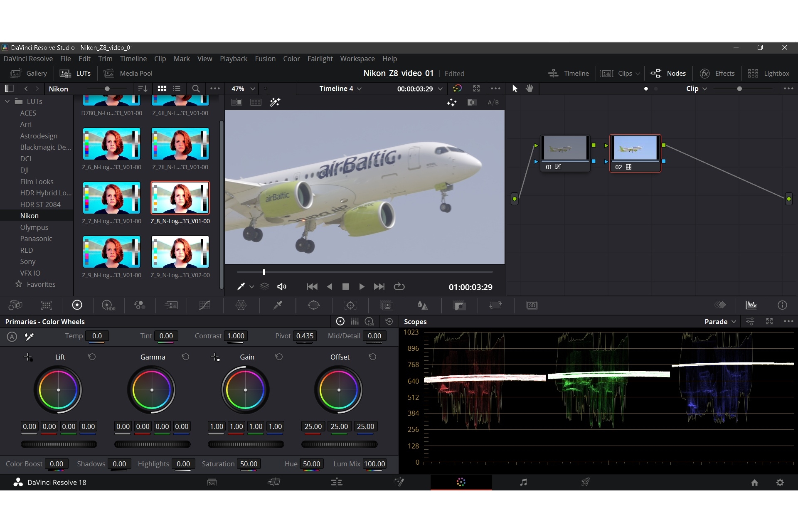
Task: Play the clip forward
Action: coord(362,286)
